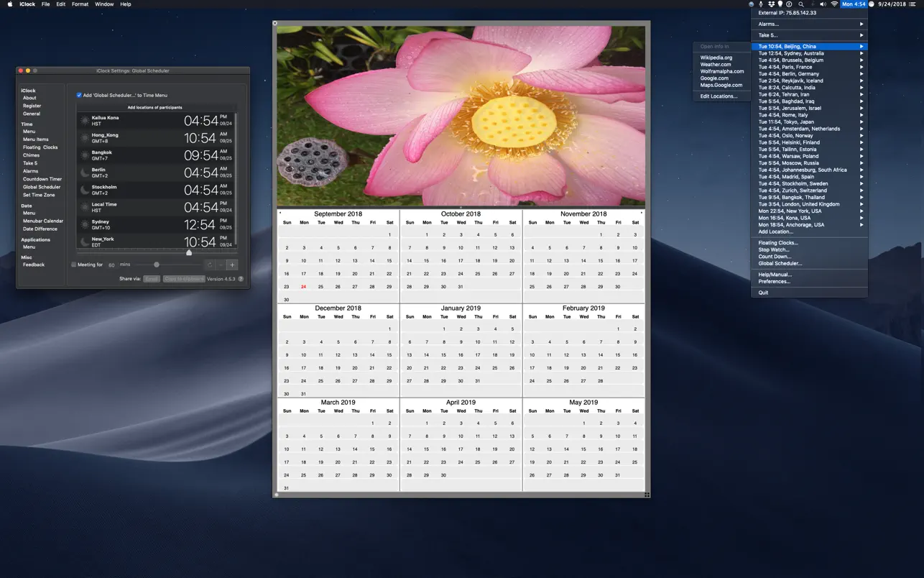Open help via the question mark icon

pos(241,279)
